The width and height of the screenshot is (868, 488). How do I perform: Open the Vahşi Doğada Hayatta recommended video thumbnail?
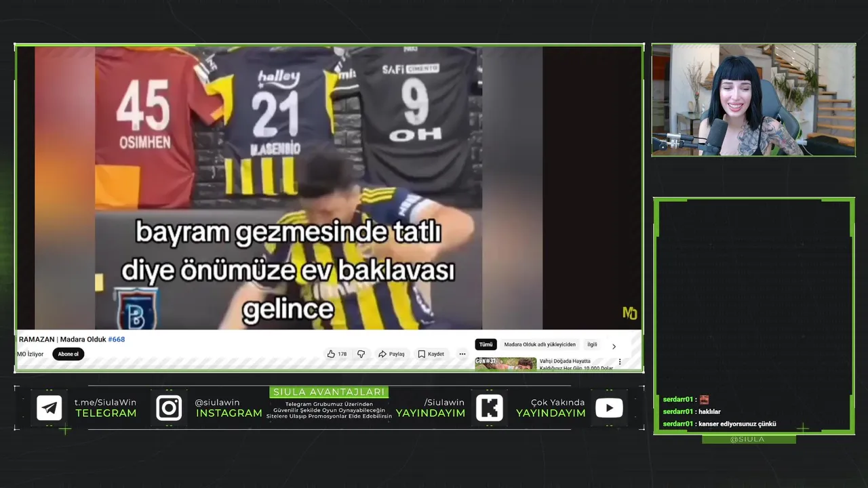(x=505, y=364)
